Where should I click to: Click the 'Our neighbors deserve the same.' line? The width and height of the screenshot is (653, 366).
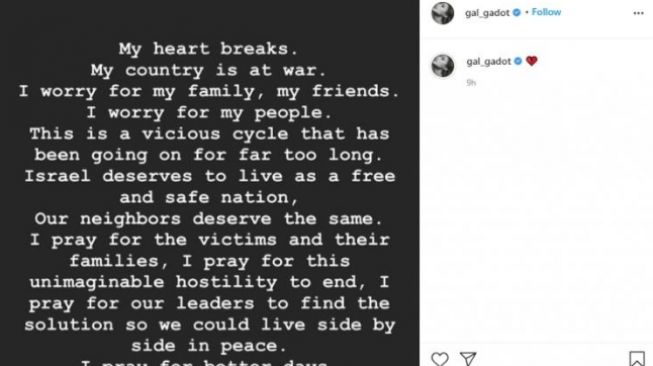click(209, 219)
